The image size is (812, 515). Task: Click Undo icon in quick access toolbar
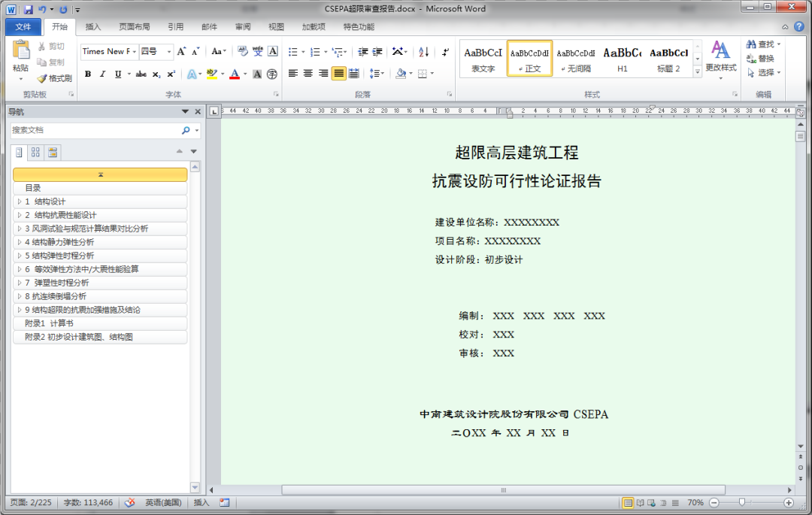coord(42,9)
